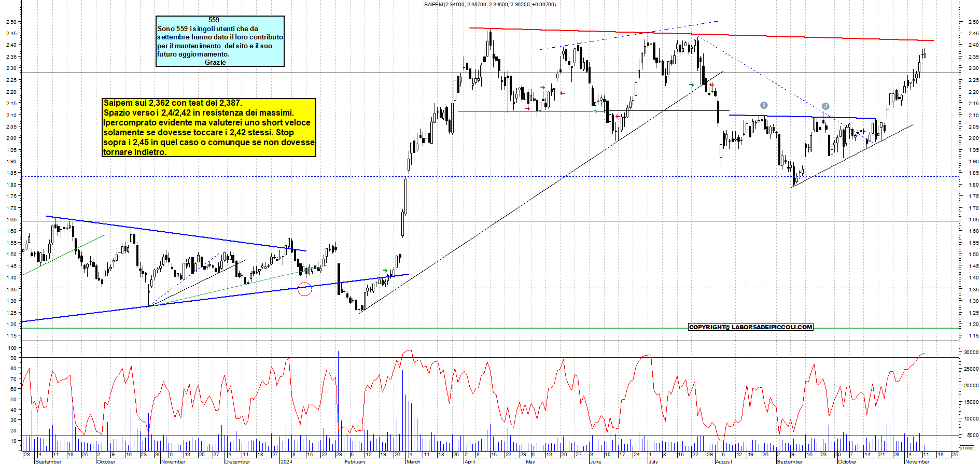Click the 'April' label on the time axis
The width and height of the screenshot is (980, 464).
pos(469,461)
